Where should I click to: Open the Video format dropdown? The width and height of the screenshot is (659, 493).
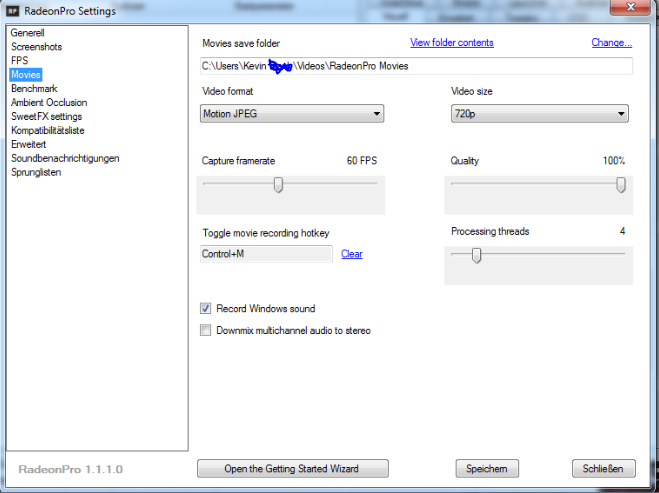292,113
